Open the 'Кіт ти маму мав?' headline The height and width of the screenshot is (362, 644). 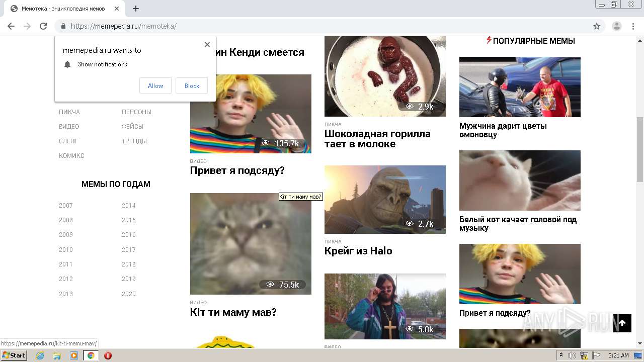pyautogui.click(x=233, y=312)
